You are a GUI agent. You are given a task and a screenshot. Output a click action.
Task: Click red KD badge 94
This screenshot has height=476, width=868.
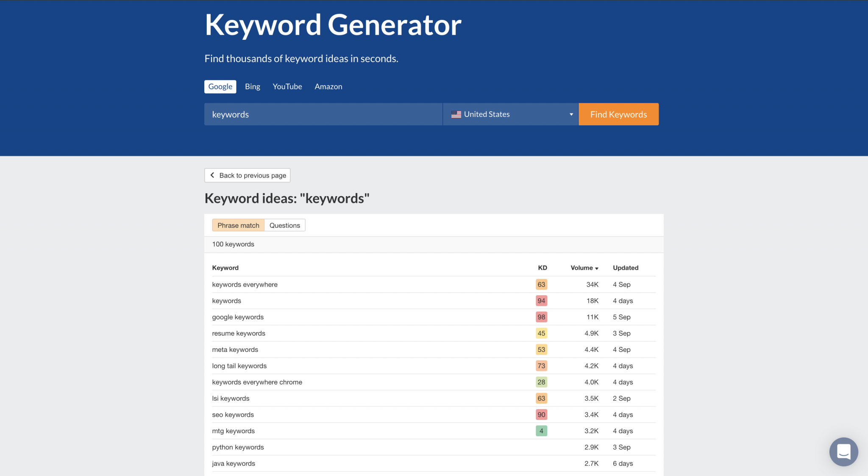click(x=541, y=301)
